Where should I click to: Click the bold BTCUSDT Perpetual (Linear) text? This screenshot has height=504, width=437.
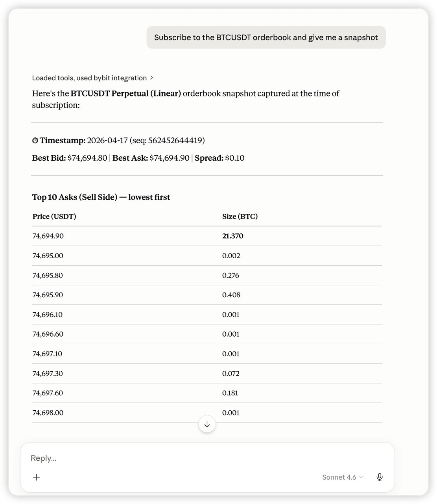point(126,93)
